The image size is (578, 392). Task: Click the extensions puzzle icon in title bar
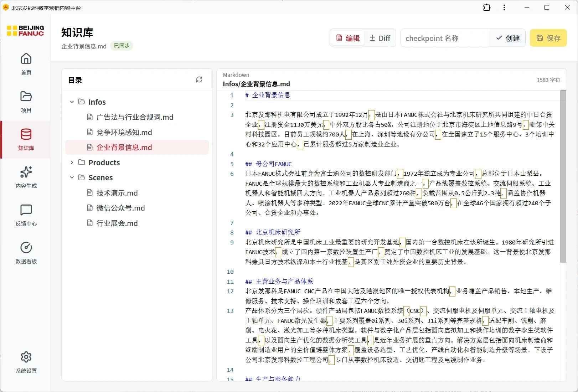[x=487, y=7]
